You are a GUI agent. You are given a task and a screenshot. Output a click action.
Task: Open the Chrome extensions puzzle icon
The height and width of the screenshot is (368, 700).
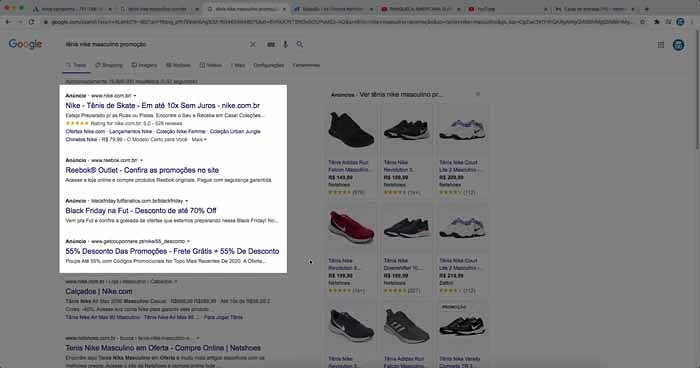tap(657, 21)
